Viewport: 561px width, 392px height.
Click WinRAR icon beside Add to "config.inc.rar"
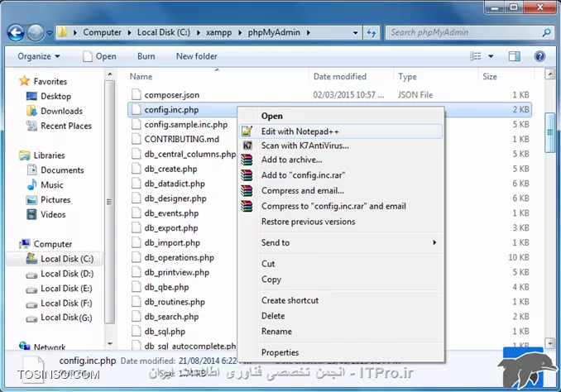(247, 174)
